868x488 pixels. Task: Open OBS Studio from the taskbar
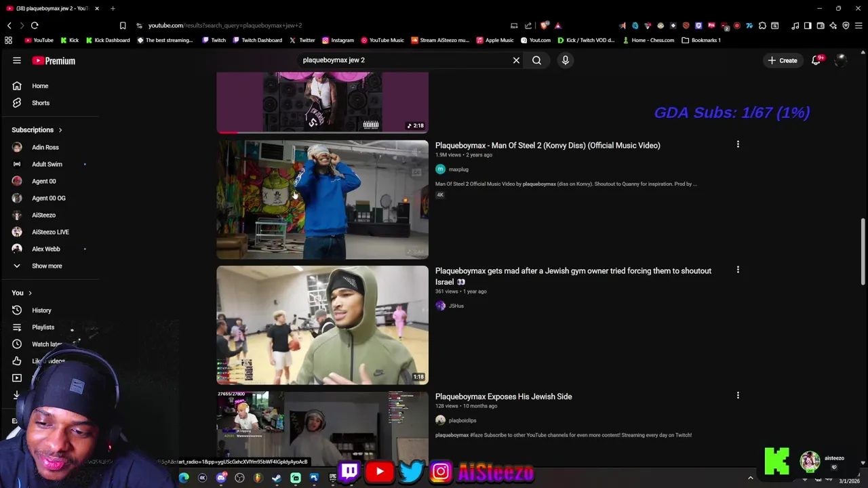coord(239,478)
